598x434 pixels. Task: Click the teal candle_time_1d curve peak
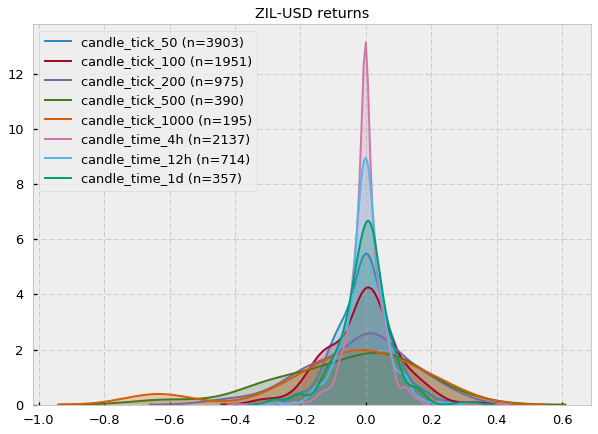click(x=368, y=221)
